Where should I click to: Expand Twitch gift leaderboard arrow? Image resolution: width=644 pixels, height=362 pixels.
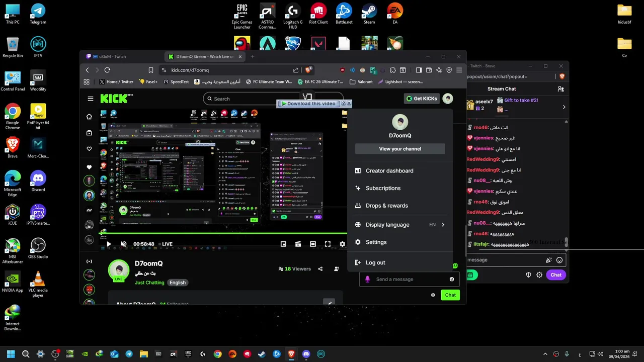click(x=563, y=107)
